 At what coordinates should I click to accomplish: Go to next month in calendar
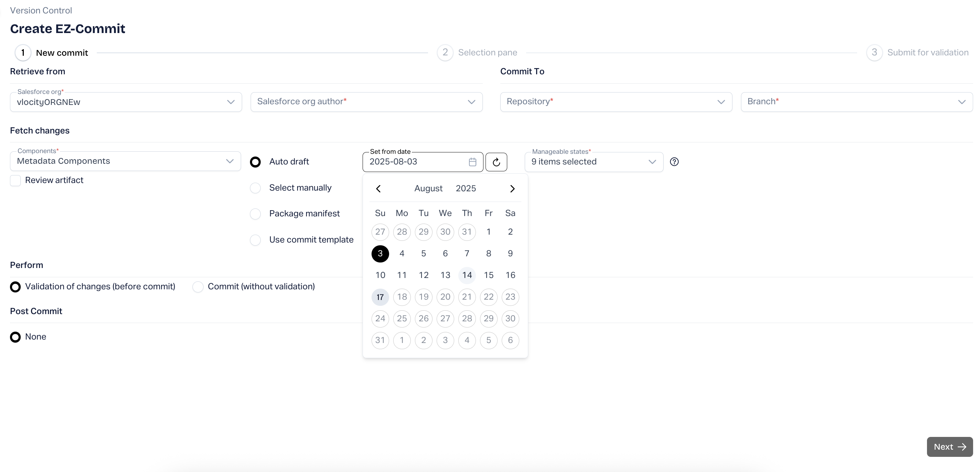[512, 189]
